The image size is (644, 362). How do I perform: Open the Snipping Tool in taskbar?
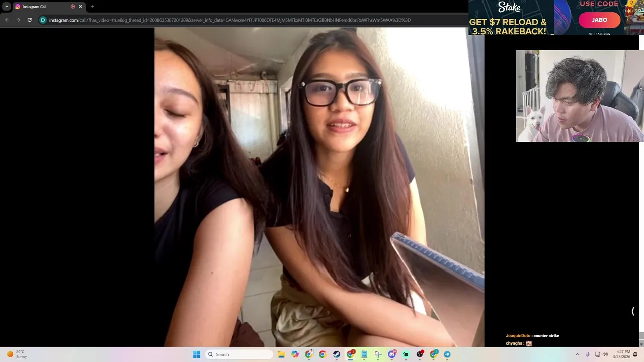click(x=378, y=354)
